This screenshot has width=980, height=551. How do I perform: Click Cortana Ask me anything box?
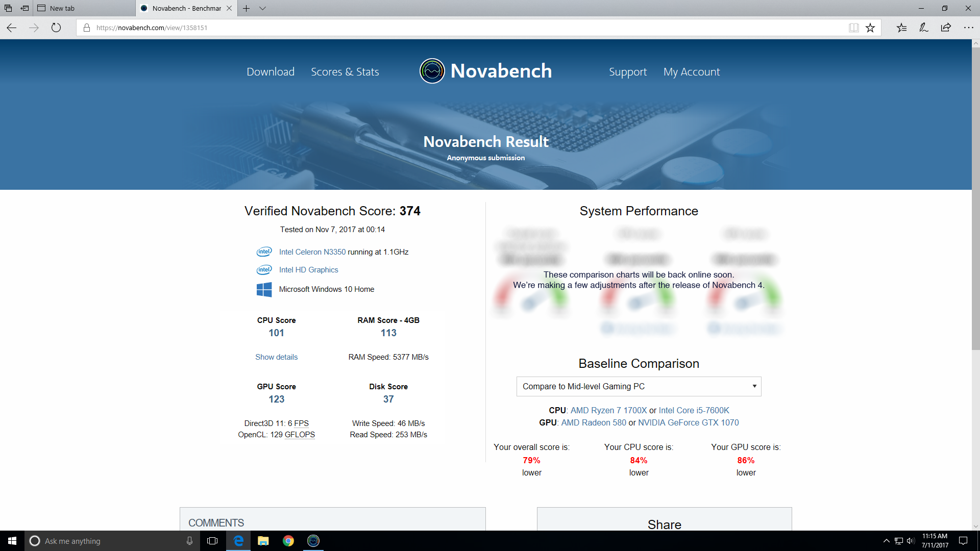pos(112,541)
